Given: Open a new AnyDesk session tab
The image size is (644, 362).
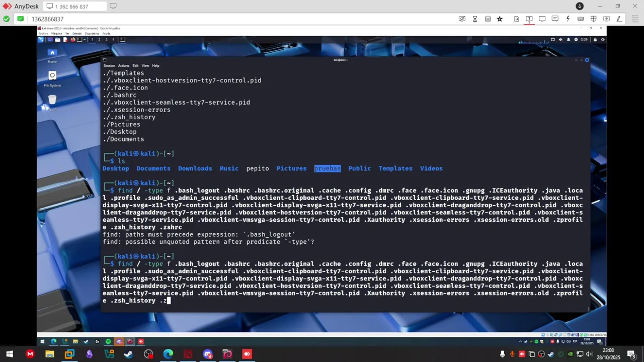Looking at the screenshot, I should [113, 7].
